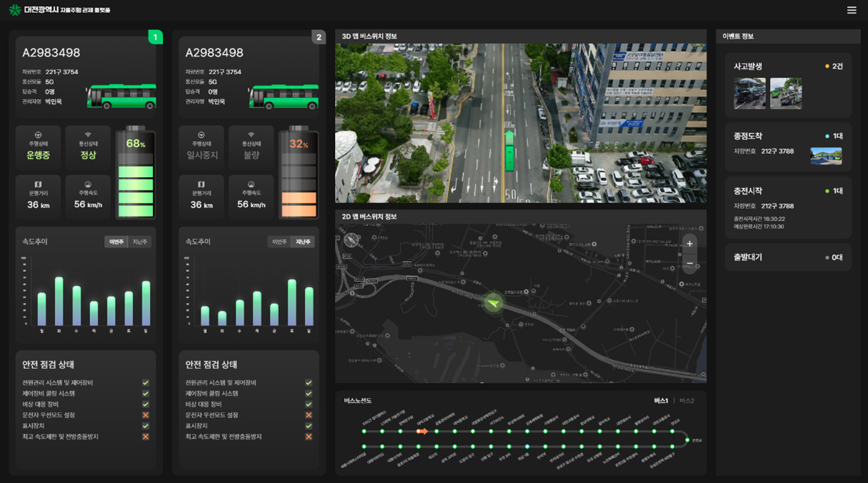Viewport: 868px width, 483px height.
Task: Select 이번주 in card 2 speed trend
Action: pyautogui.click(x=279, y=242)
